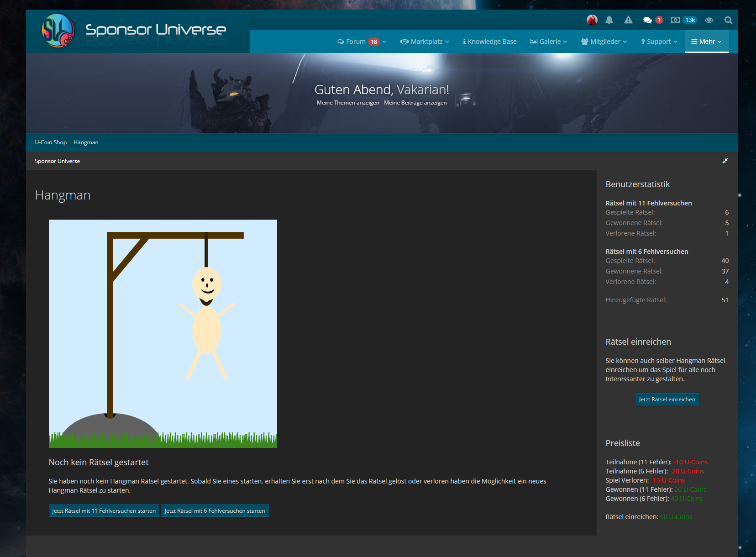Click the U-Coins banknote icon

click(x=675, y=20)
